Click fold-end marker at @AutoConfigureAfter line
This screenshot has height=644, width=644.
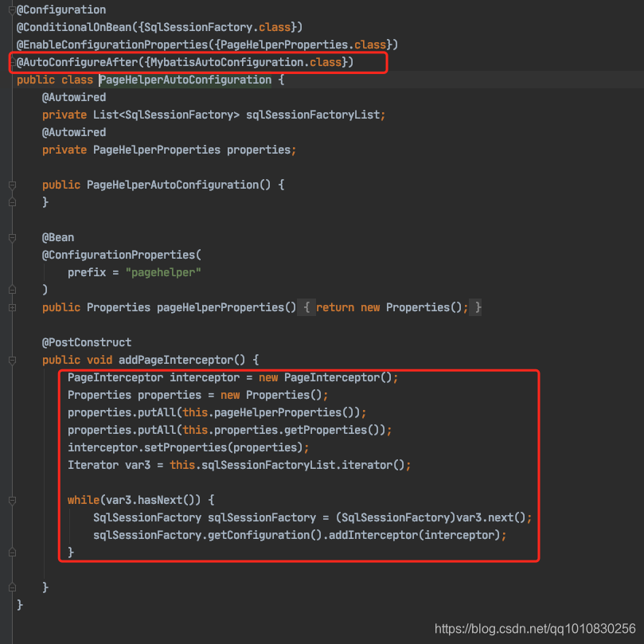(11, 62)
